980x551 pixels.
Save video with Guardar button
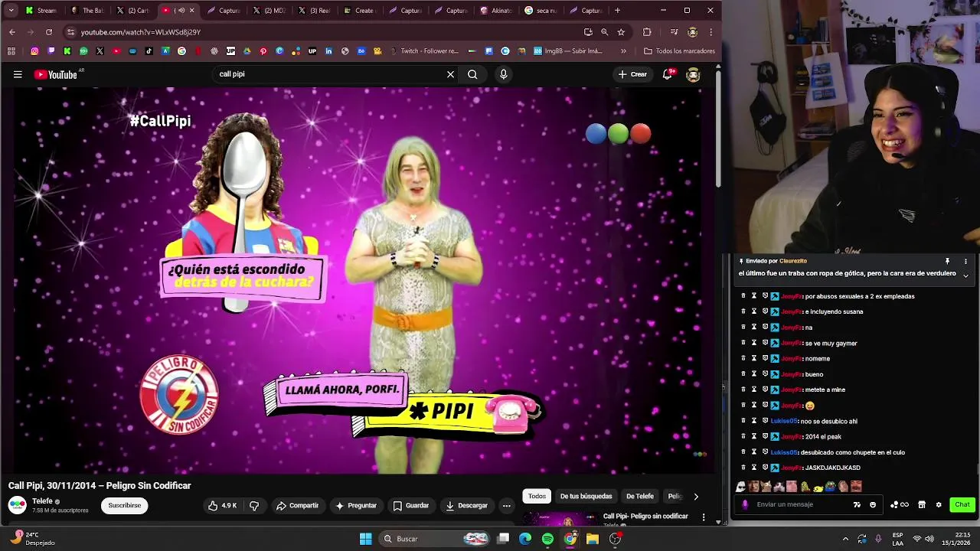[410, 506]
